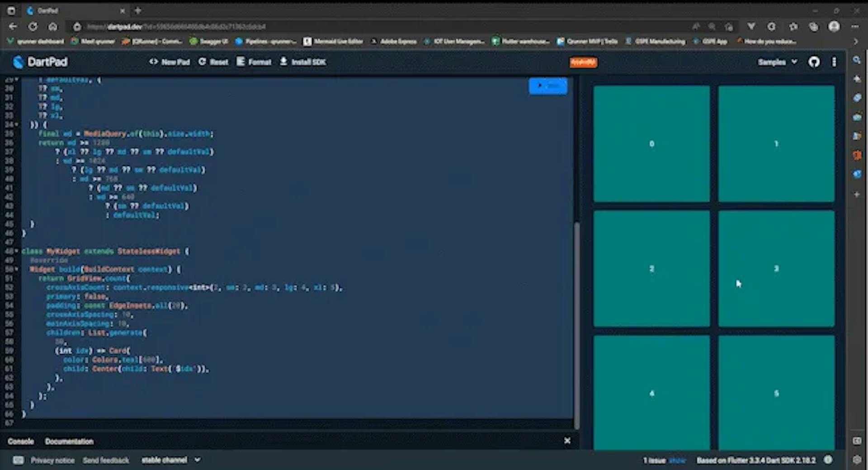
Task: Click the editor vertical scrollbar
Action: coord(576,326)
